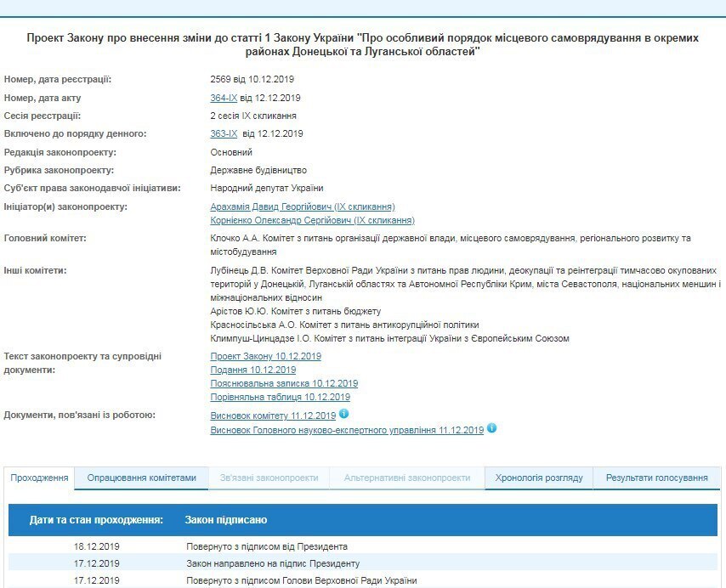Open agenda inclusion 363-IX link
Viewport: 726px width, 588px height.
tap(224, 133)
